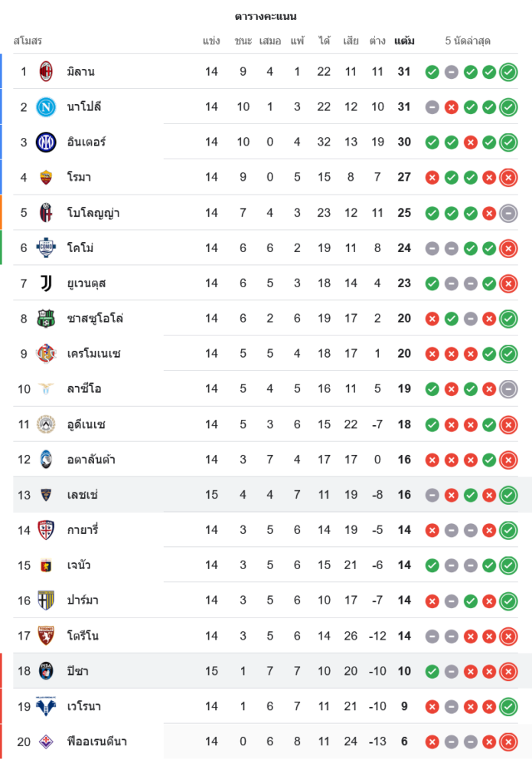Screen dimensions: 532x766
Task: Open the โคโม่ team link
Action: click(x=80, y=247)
